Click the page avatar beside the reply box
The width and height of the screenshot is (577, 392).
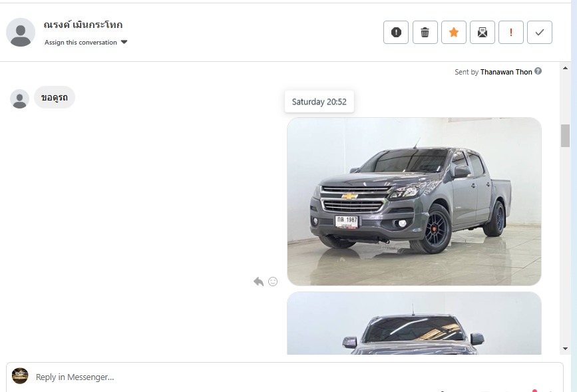coord(20,376)
